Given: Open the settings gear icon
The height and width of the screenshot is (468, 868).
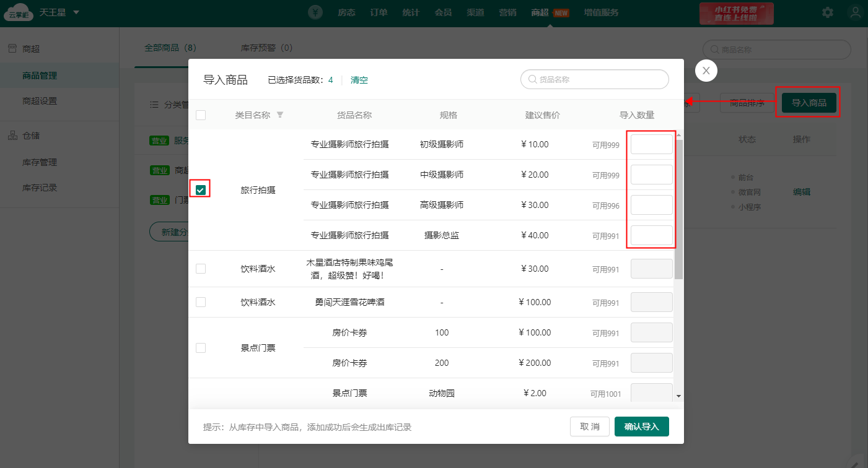Looking at the screenshot, I should click(827, 12).
